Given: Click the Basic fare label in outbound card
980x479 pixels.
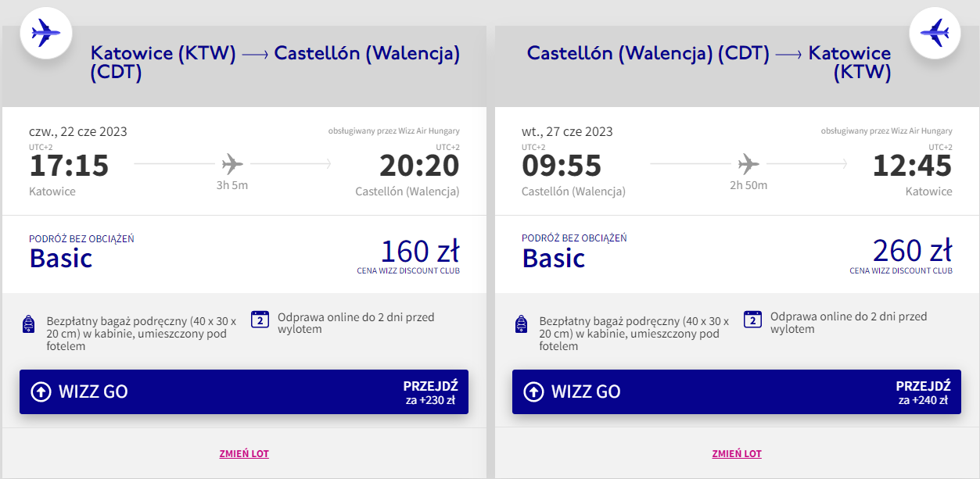Looking at the screenshot, I should click(61, 258).
